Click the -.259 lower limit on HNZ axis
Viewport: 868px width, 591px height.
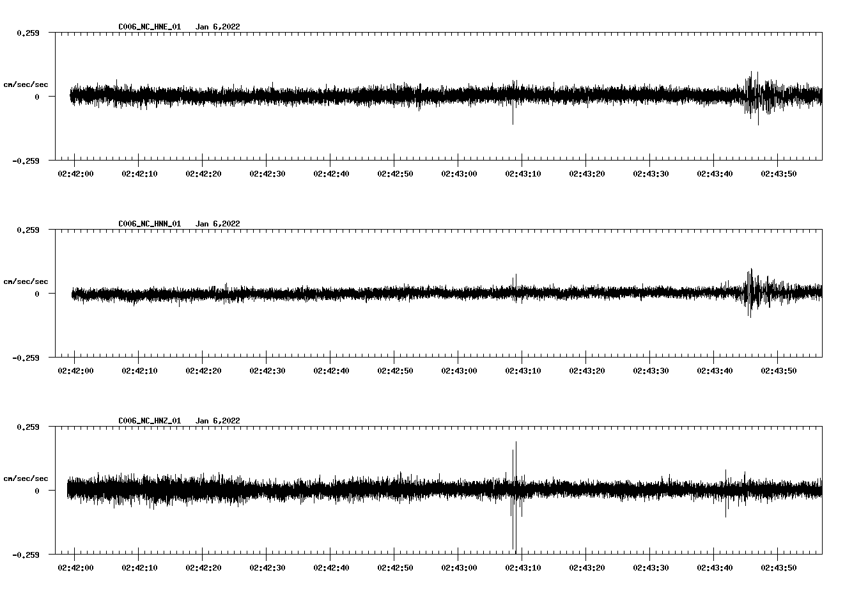26,555
